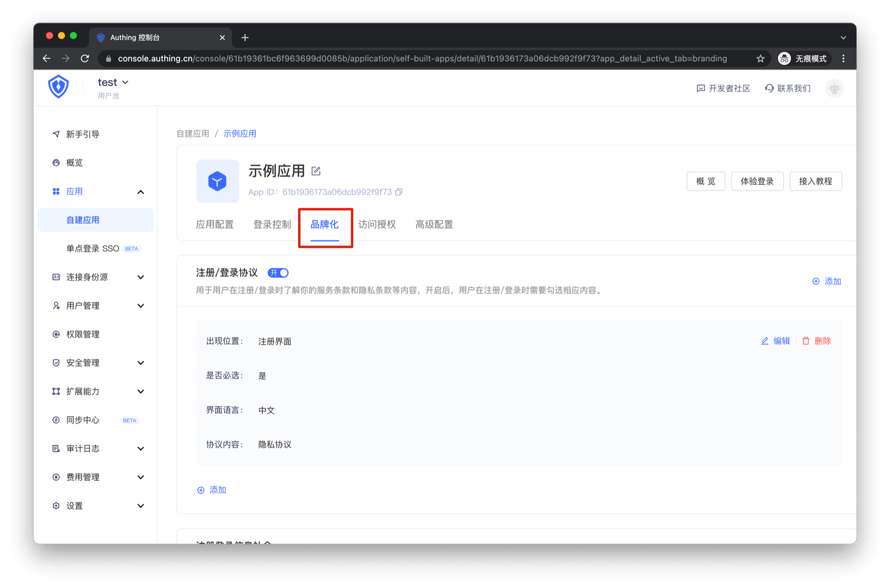Image resolution: width=890 pixels, height=588 pixels.
Task: Copy the App ID with copy icon
Action: (399, 192)
